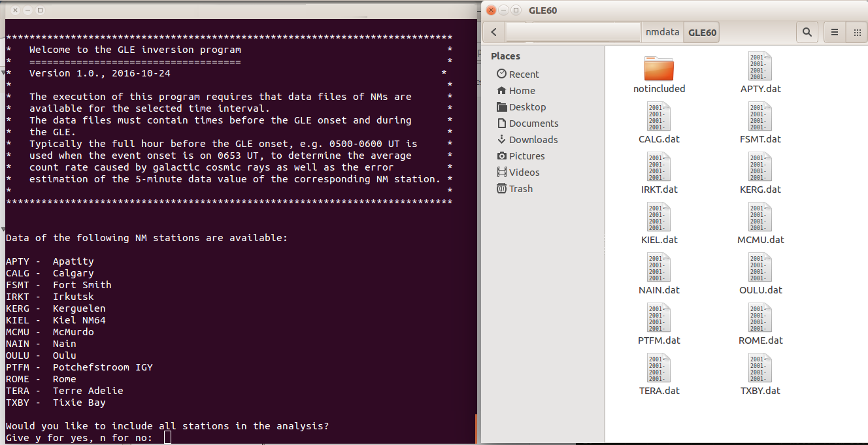Click 'CALG - Calgary' line in terminal
This screenshot has height=445, width=868.
[x=50, y=273]
